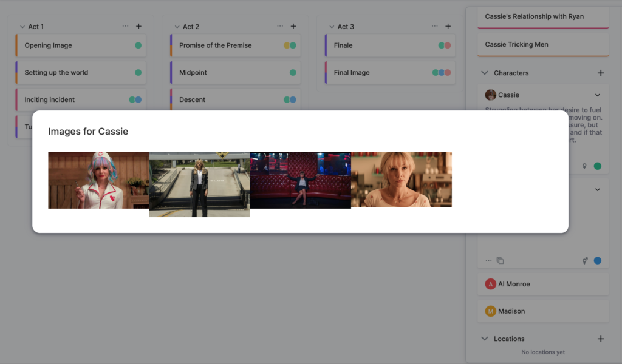Open the images gallery icon on the character card

tap(501, 261)
